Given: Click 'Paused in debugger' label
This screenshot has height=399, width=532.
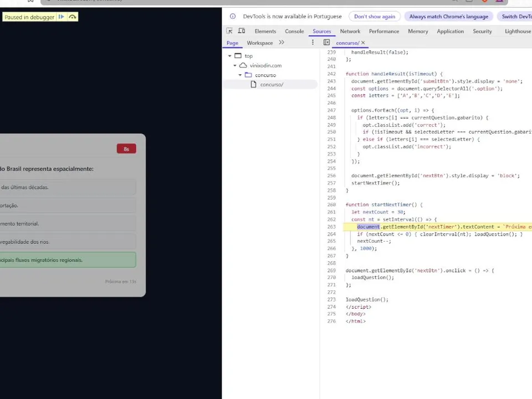Looking at the screenshot, I should point(29,17).
